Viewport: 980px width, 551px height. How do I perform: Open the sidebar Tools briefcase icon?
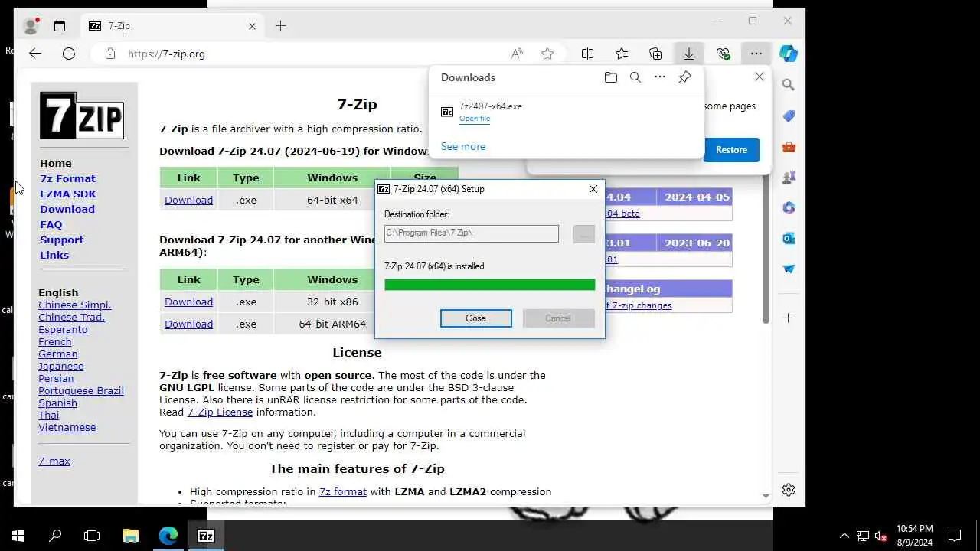(789, 146)
